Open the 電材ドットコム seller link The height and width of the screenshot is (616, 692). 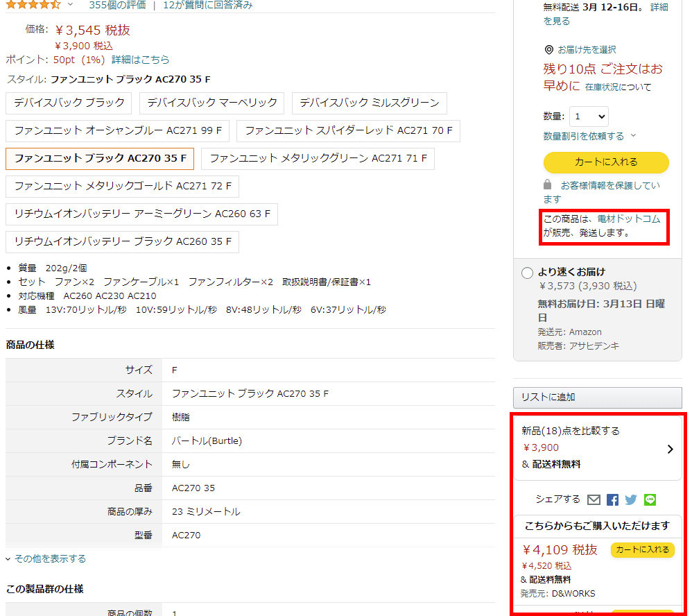(x=628, y=219)
